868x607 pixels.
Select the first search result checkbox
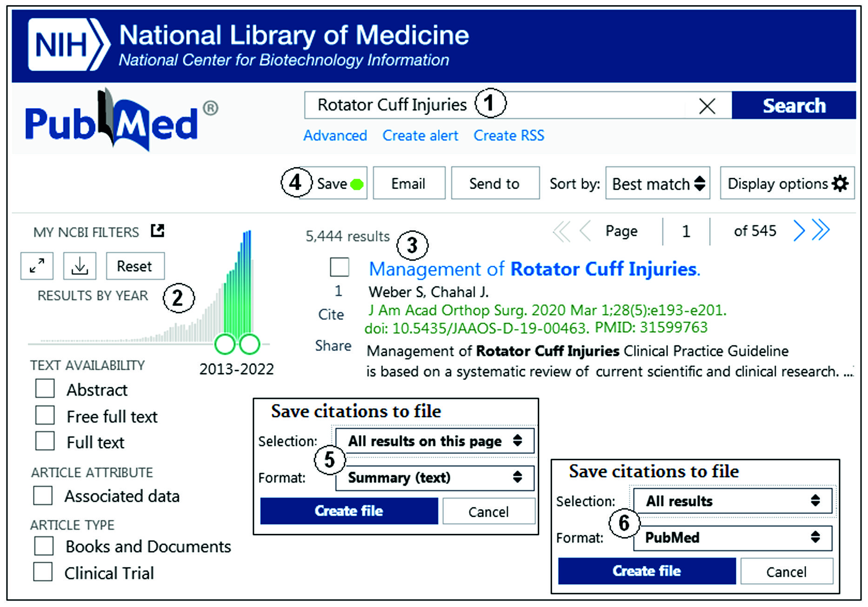click(339, 267)
